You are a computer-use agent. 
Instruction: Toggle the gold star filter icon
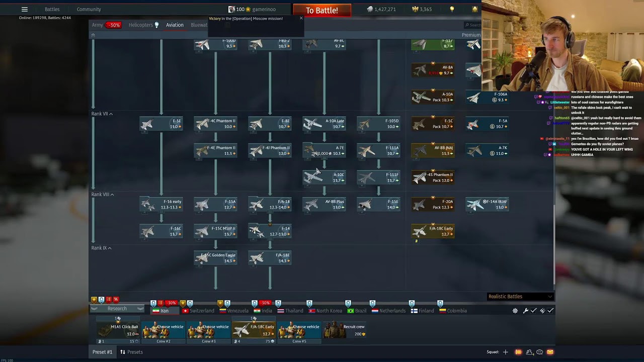point(94,300)
